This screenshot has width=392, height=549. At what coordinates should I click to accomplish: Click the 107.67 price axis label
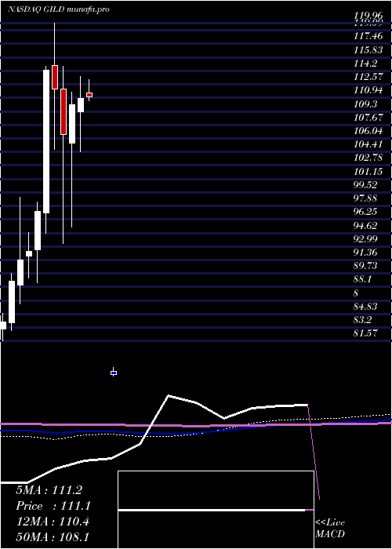tap(368, 118)
